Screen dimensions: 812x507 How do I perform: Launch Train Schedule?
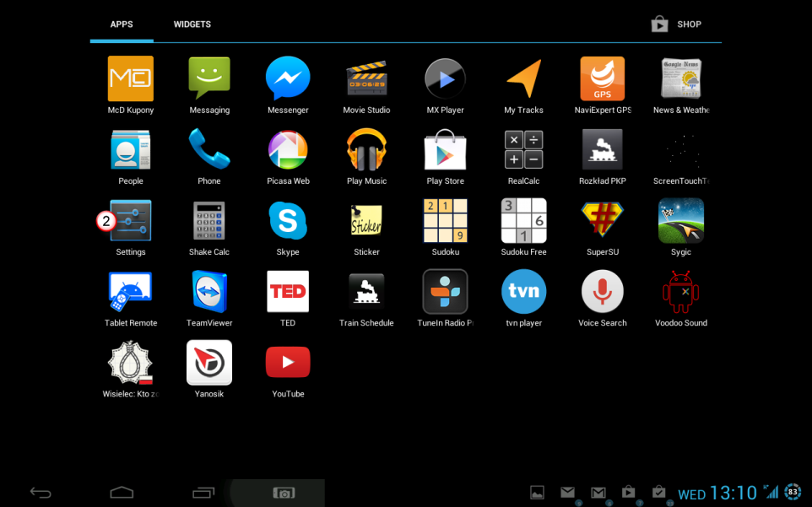point(366,291)
